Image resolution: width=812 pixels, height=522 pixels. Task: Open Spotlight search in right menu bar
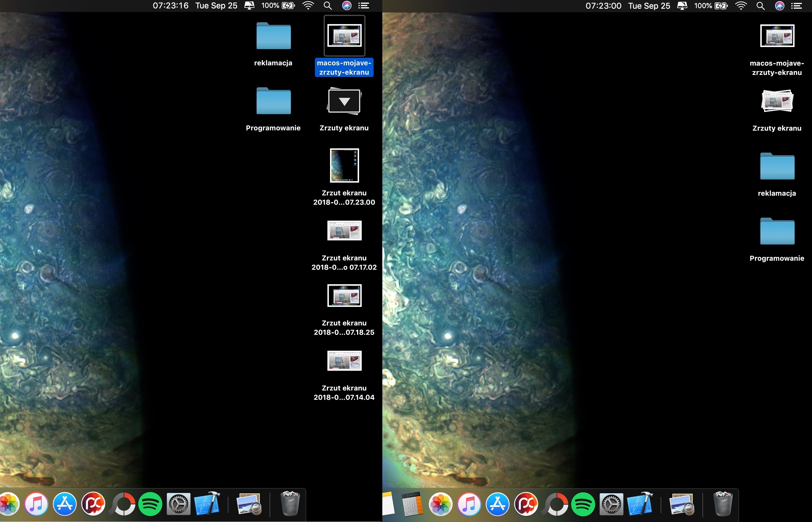click(760, 6)
